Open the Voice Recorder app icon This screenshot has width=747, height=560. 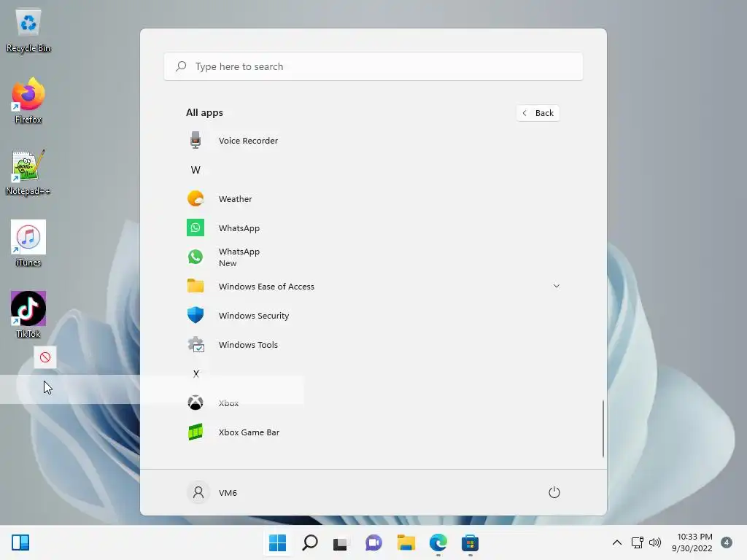pyautogui.click(x=196, y=141)
